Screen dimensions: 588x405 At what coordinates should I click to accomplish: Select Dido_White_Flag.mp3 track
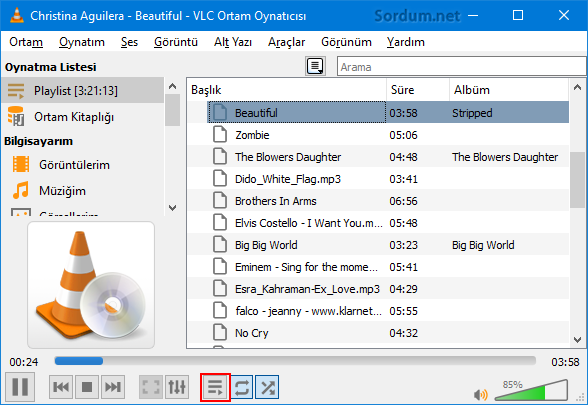click(288, 179)
